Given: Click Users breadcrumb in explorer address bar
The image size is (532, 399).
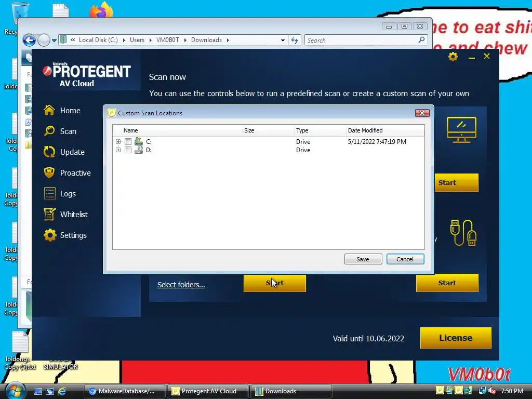Looking at the screenshot, I should tap(137, 40).
